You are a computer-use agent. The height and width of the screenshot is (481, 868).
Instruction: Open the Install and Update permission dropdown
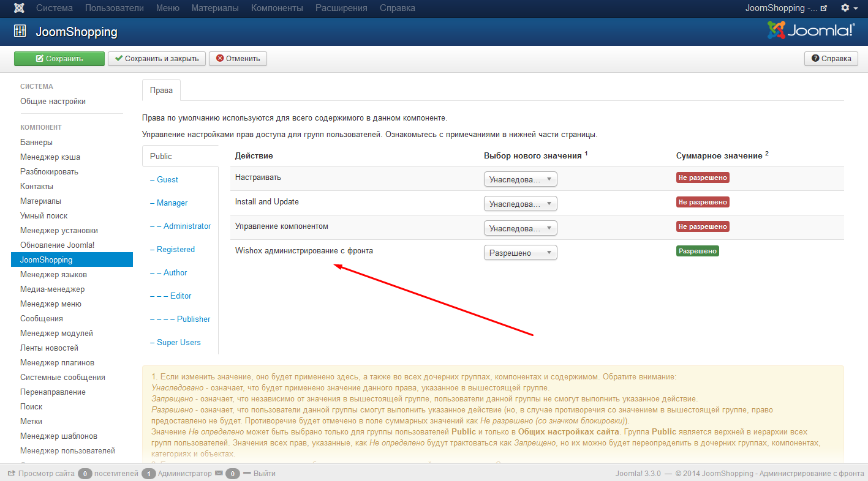[521, 204]
